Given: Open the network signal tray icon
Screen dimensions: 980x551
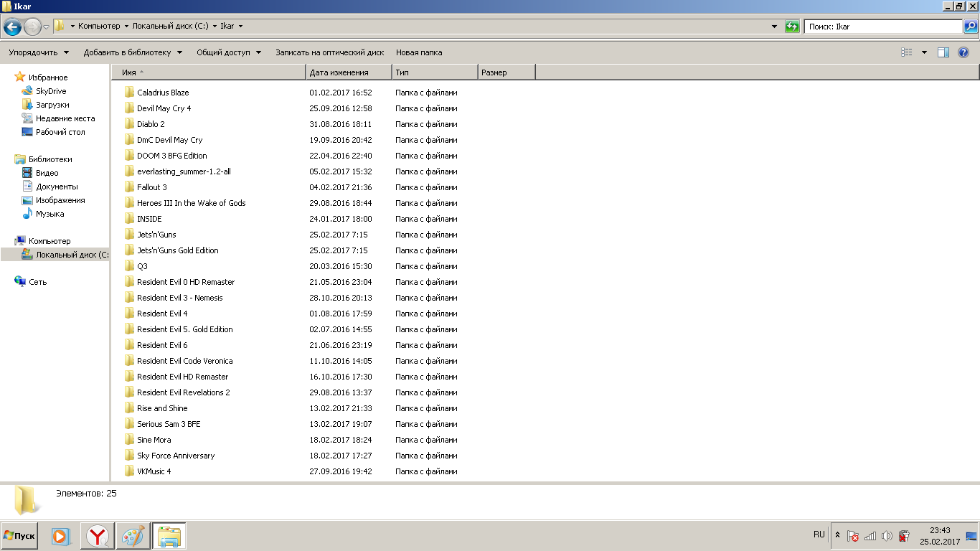Looking at the screenshot, I should click(870, 536).
